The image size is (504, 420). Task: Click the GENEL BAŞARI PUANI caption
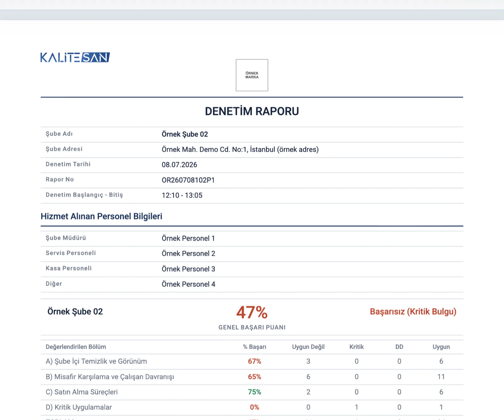pyautogui.click(x=252, y=327)
